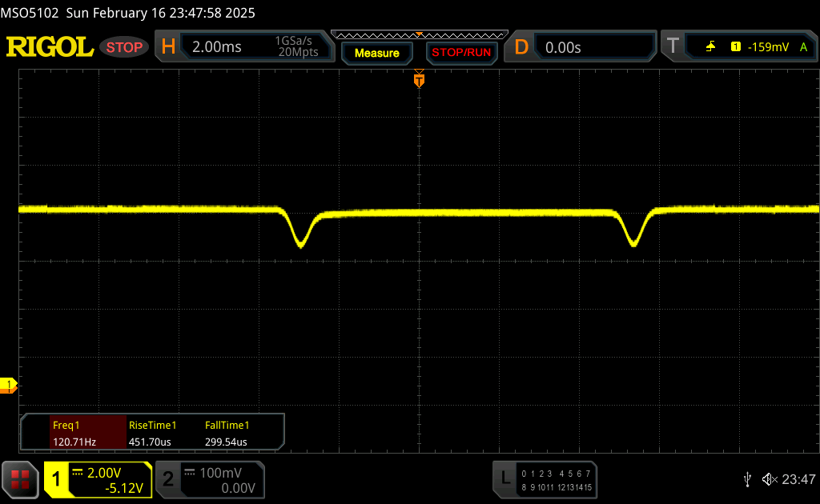Click the digital channels 8-15 row
Screen dimensions: 820x504
(x=556, y=487)
